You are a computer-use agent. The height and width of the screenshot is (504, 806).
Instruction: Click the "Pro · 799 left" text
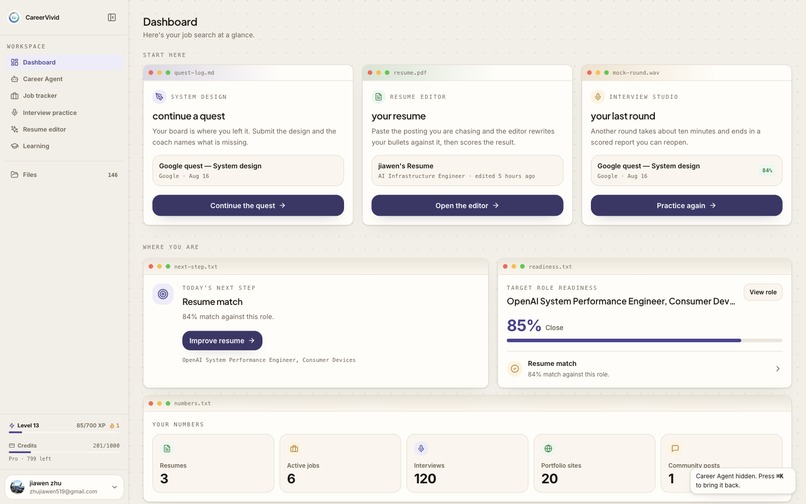(x=30, y=459)
